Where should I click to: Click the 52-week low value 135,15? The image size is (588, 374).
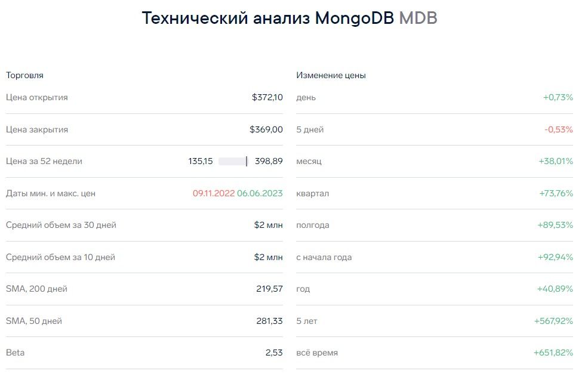(x=201, y=161)
